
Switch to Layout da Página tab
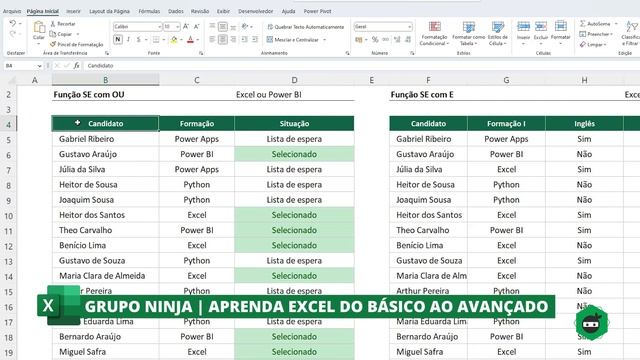(109, 11)
